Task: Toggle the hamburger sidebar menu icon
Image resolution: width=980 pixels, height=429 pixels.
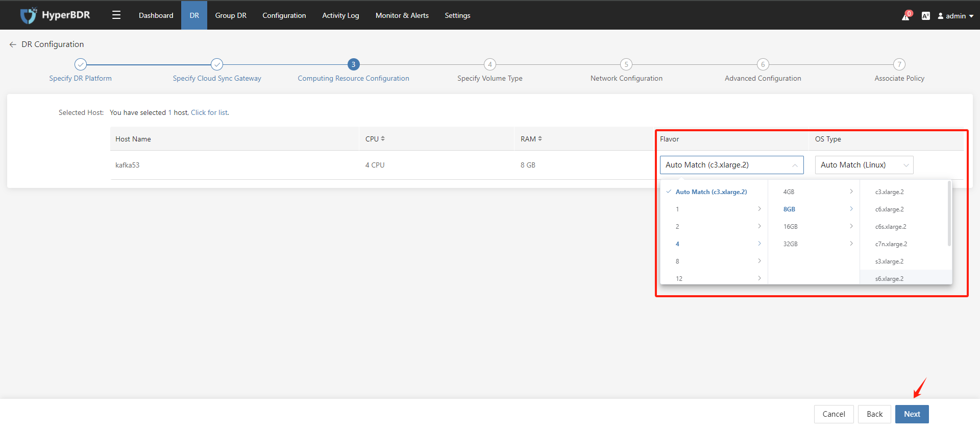Action: pyautogui.click(x=116, y=15)
